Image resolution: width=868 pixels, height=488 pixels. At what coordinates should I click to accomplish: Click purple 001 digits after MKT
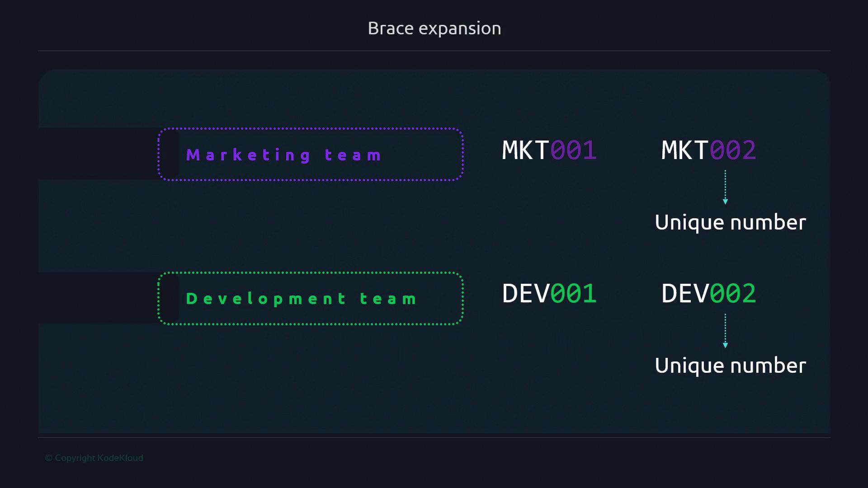click(x=574, y=150)
